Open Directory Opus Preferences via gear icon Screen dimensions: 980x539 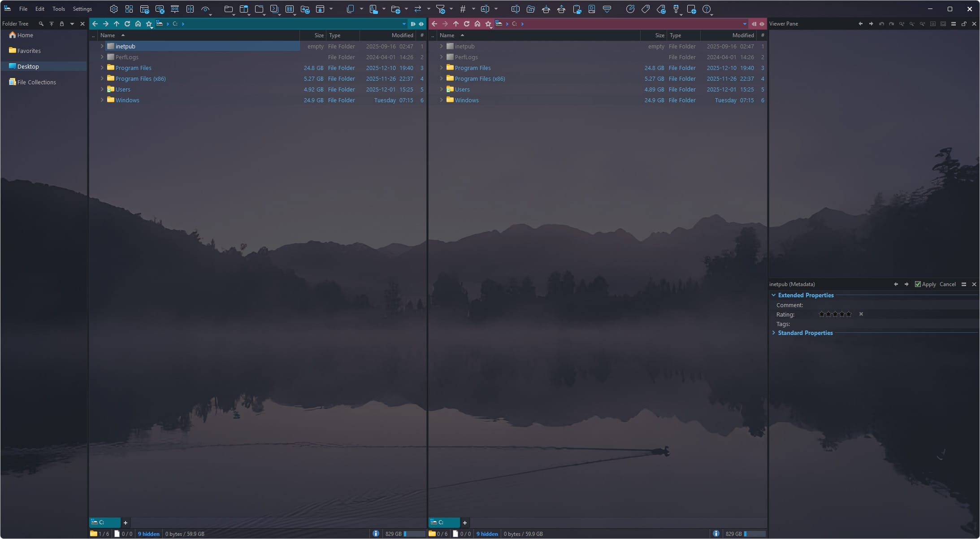113,9
